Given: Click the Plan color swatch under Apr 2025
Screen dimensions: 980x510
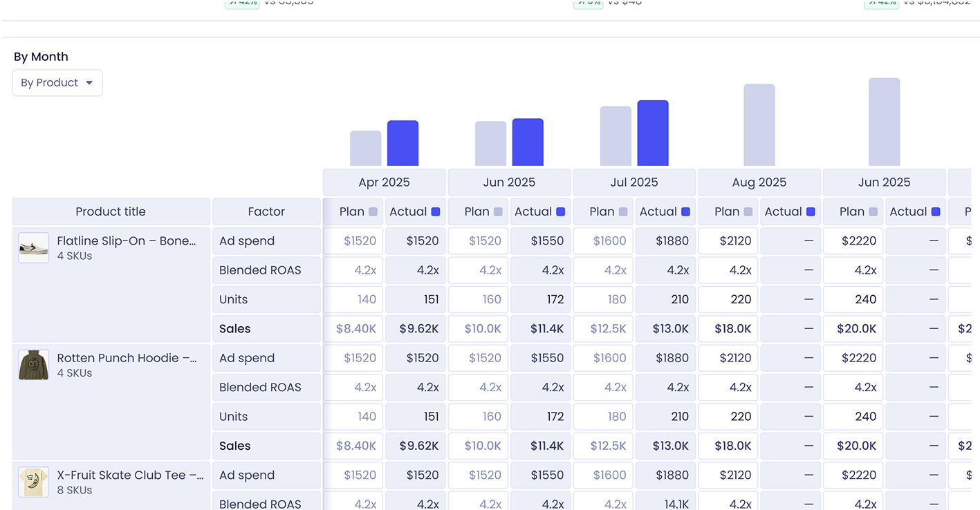Looking at the screenshot, I should 373,212.
